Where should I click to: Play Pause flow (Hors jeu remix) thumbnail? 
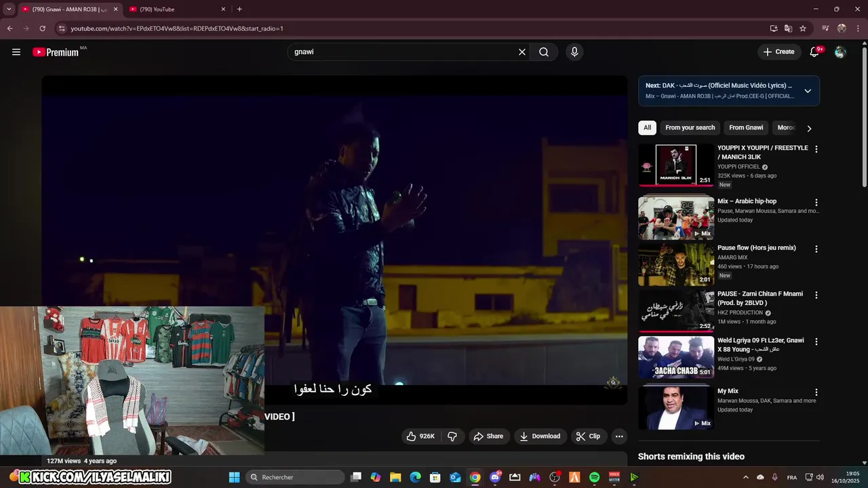[x=676, y=265]
